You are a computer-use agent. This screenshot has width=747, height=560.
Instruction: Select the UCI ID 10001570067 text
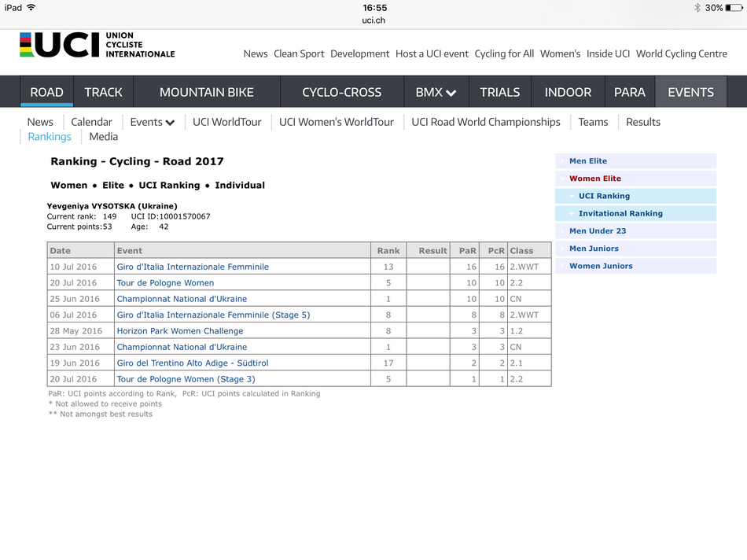(x=171, y=216)
